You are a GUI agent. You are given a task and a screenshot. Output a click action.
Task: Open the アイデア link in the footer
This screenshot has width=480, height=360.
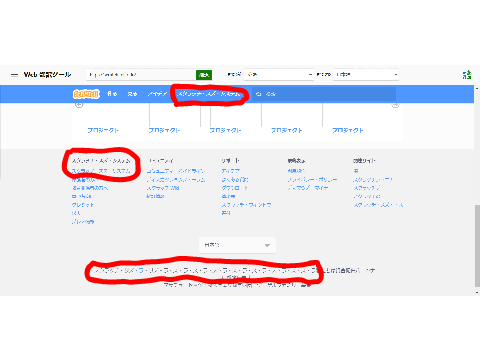(230, 171)
